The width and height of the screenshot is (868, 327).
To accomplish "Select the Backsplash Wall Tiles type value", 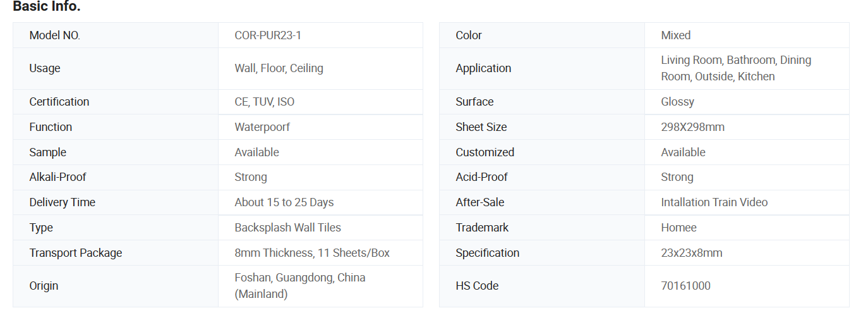I will click(287, 228).
